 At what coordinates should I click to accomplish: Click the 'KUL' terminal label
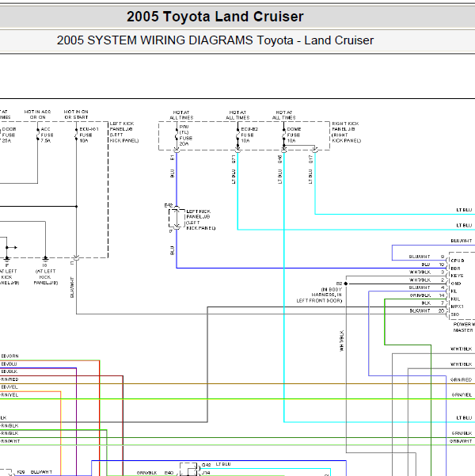[455, 299]
